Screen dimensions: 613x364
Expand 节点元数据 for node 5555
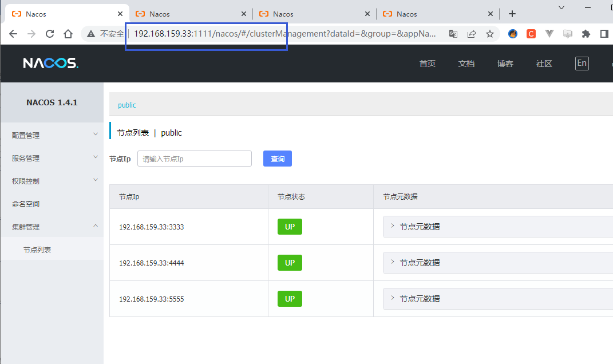pyautogui.click(x=420, y=298)
